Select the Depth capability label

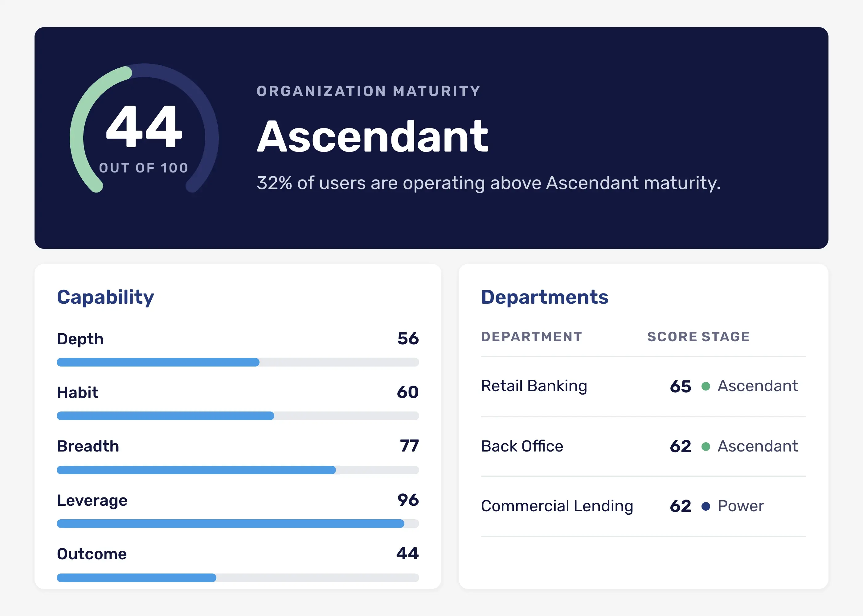pyautogui.click(x=80, y=339)
